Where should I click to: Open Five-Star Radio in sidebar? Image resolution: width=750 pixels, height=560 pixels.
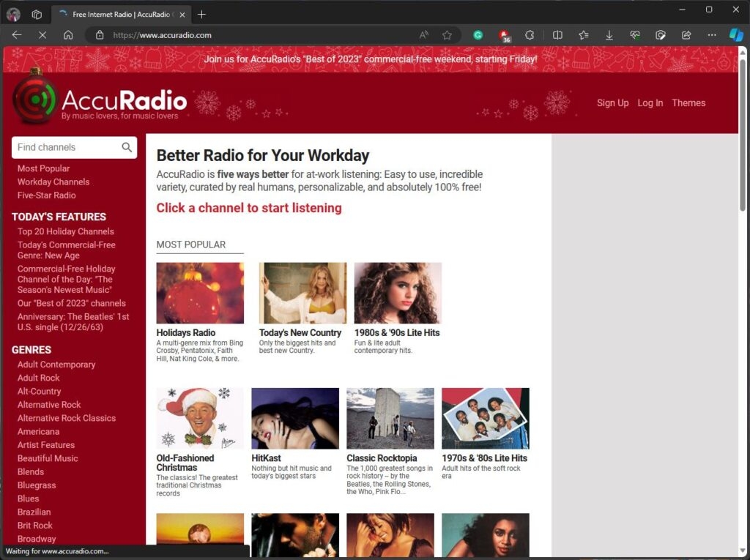pos(46,195)
